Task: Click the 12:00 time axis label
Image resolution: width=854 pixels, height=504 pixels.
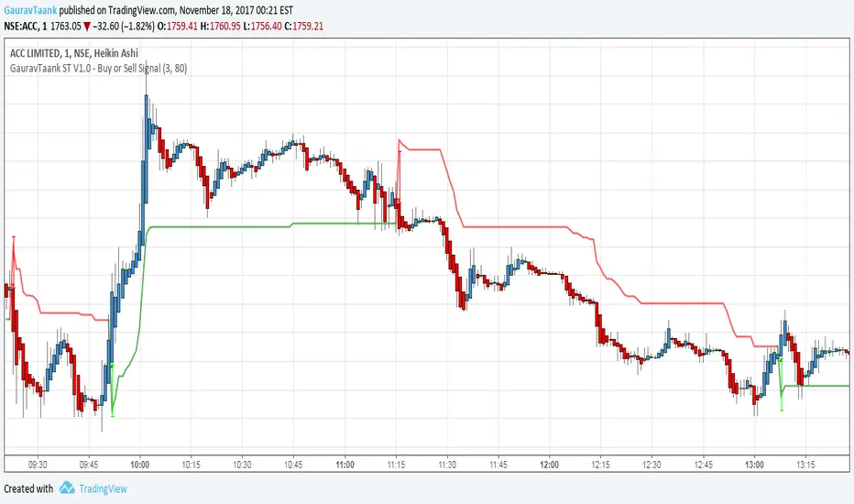Action: (x=550, y=465)
